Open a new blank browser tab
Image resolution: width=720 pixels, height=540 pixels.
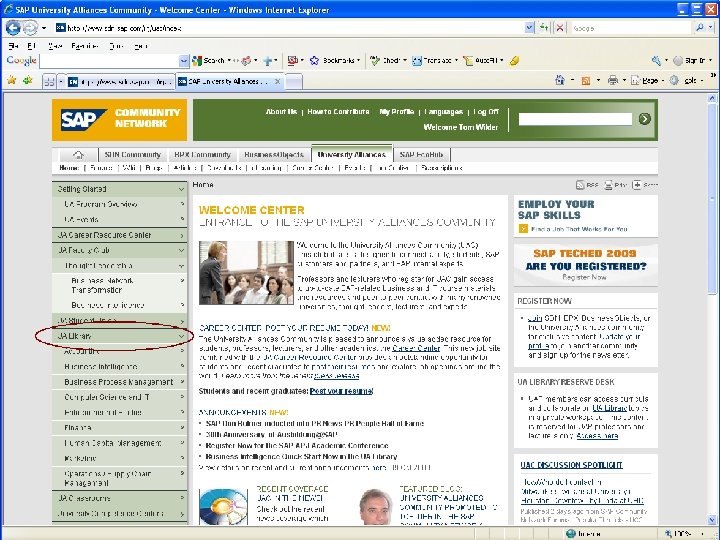(294, 82)
